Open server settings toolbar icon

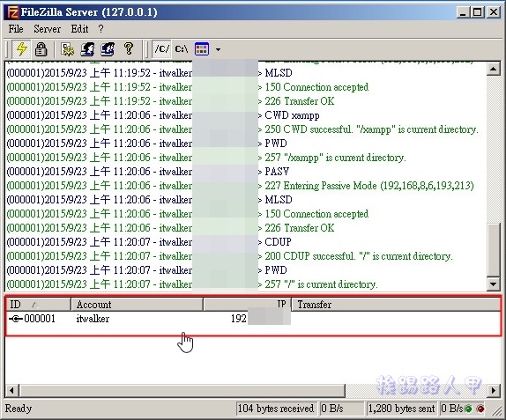click(x=68, y=49)
